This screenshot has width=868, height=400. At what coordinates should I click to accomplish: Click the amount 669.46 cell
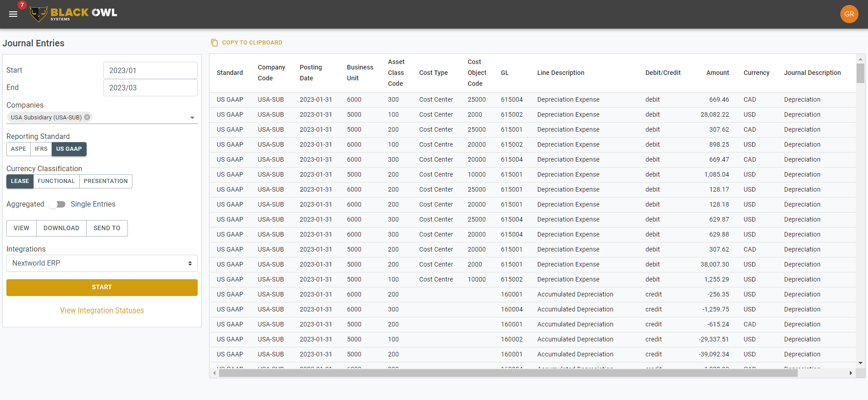click(x=719, y=100)
